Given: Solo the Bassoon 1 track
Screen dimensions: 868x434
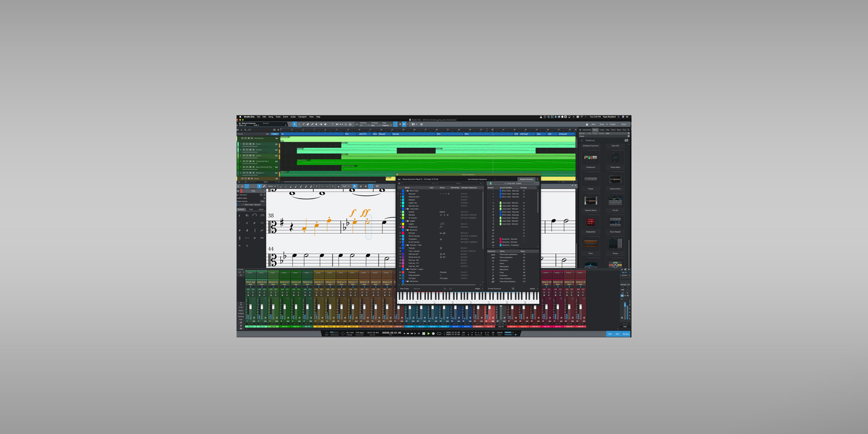Looking at the screenshot, I should tap(247, 173).
